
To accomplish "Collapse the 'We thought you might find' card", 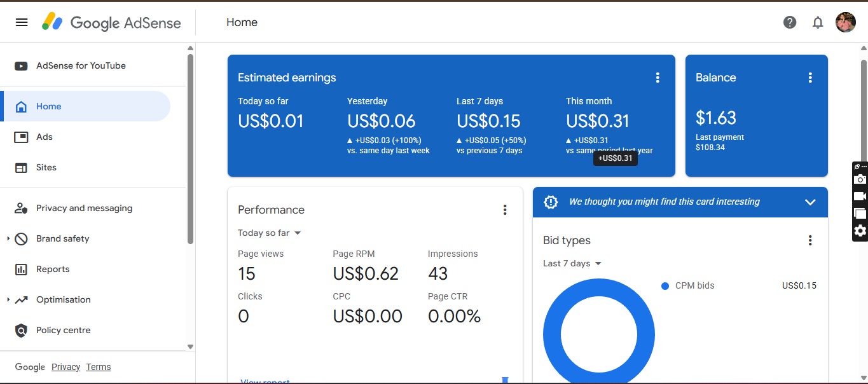I will tap(810, 202).
